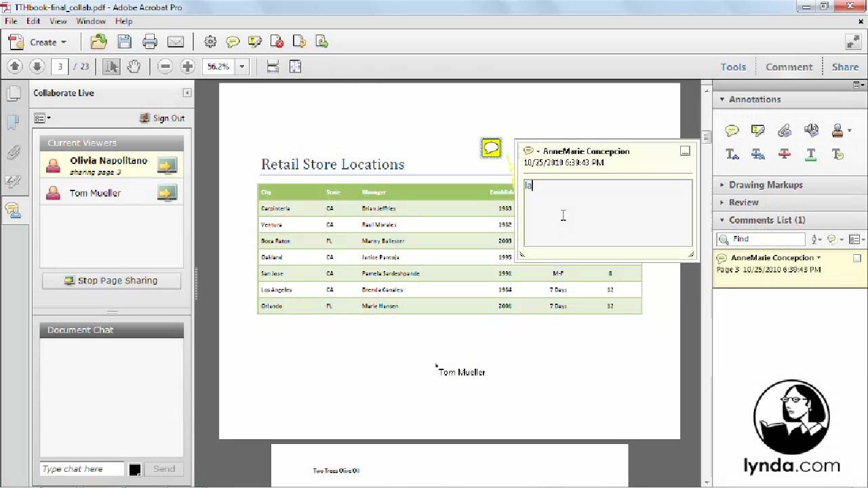Select the Hand pan tool

coord(134,66)
